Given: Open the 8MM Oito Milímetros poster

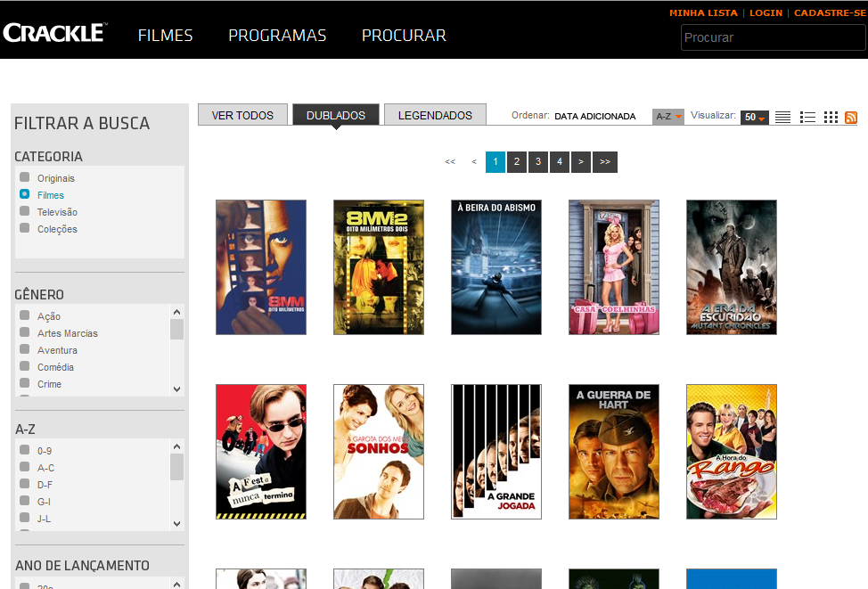Looking at the screenshot, I should pos(261,267).
